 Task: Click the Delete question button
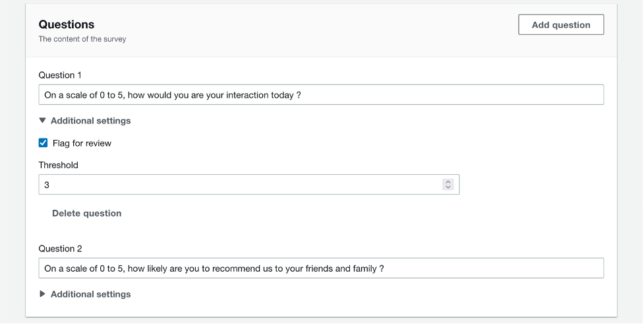(x=86, y=213)
